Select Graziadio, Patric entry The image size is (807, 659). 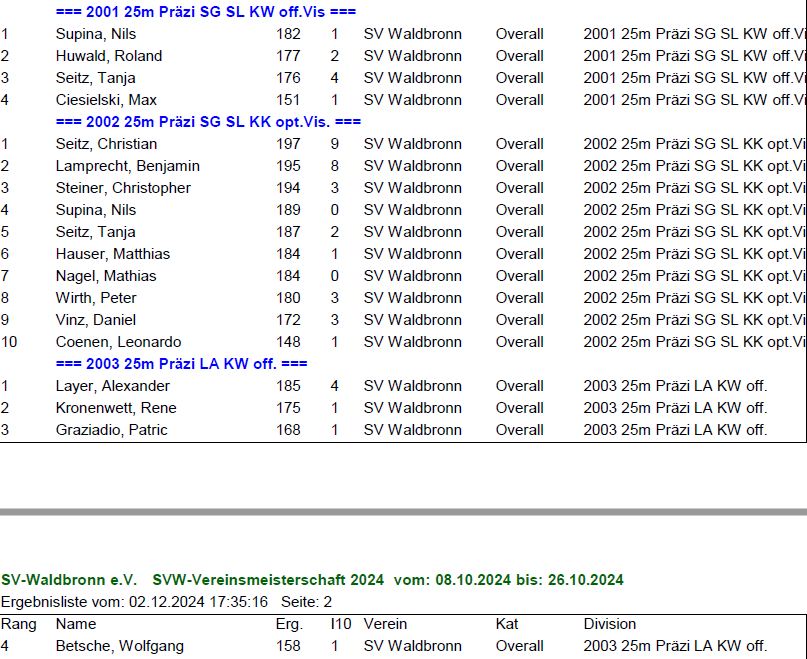click(111, 430)
